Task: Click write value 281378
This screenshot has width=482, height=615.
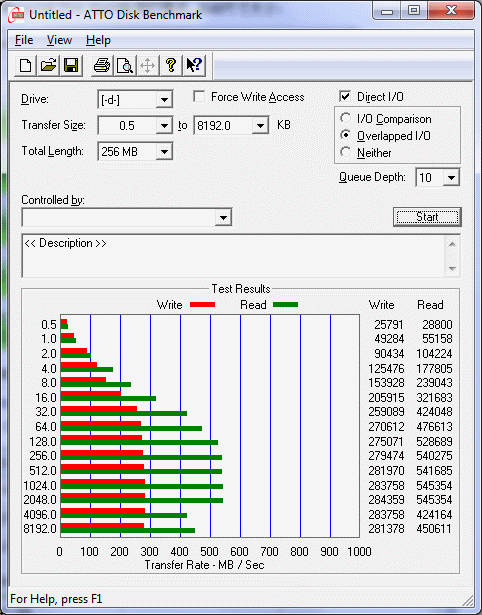Action: [386, 529]
